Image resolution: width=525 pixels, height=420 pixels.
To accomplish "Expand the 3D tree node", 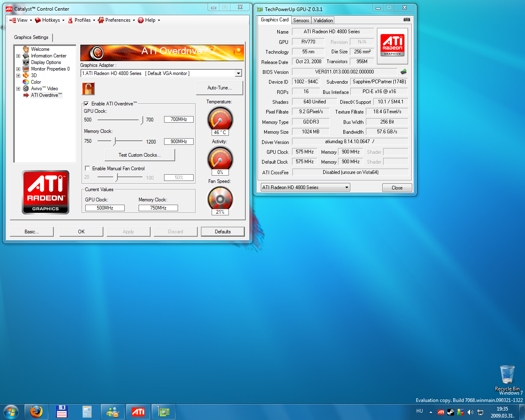I will pyautogui.click(x=18, y=75).
